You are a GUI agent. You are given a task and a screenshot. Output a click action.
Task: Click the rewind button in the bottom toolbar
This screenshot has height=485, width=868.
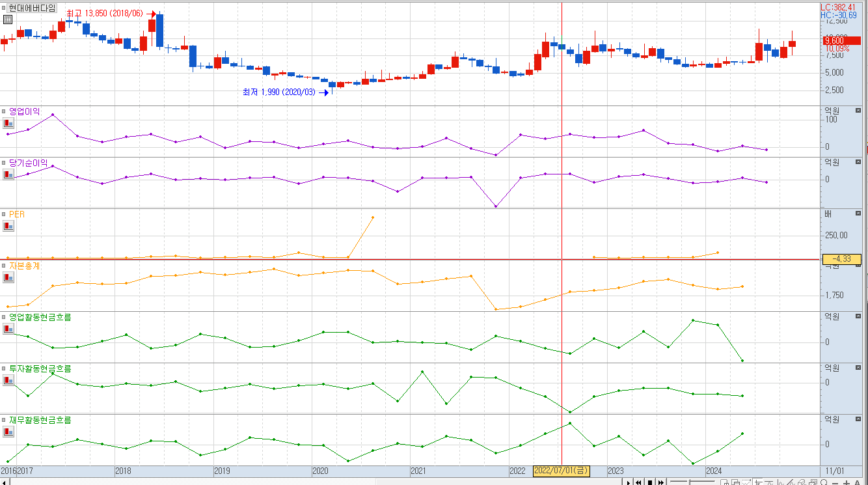click(x=638, y=482)
